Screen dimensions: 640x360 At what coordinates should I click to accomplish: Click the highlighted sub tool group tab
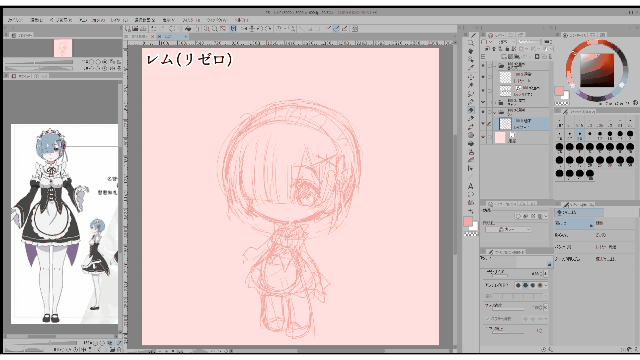579,213
